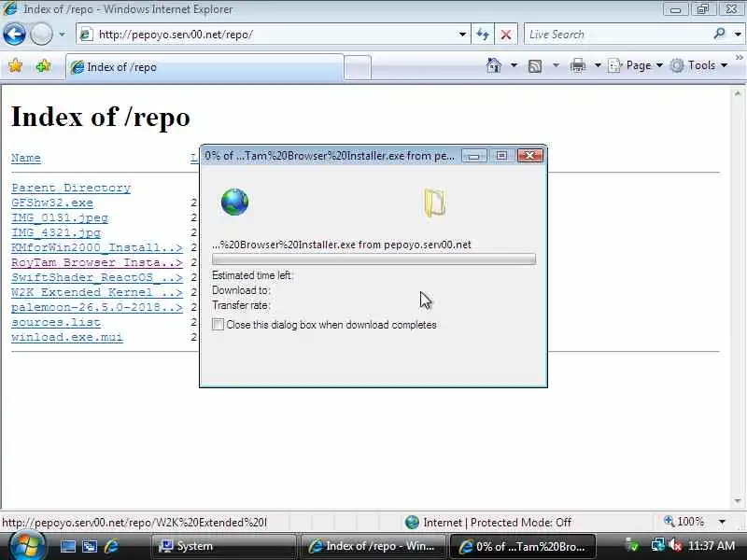Open IMG_4321.jpg link
The width and height of the screenshot is (747, 560).
click(56, 232)
